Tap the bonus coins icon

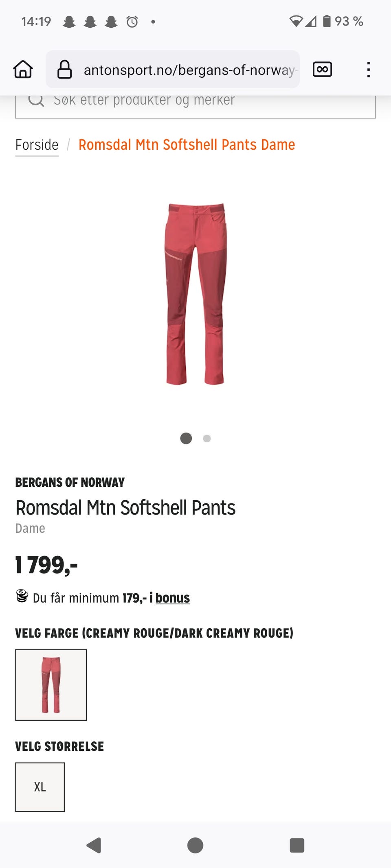[x=22, y=596]
